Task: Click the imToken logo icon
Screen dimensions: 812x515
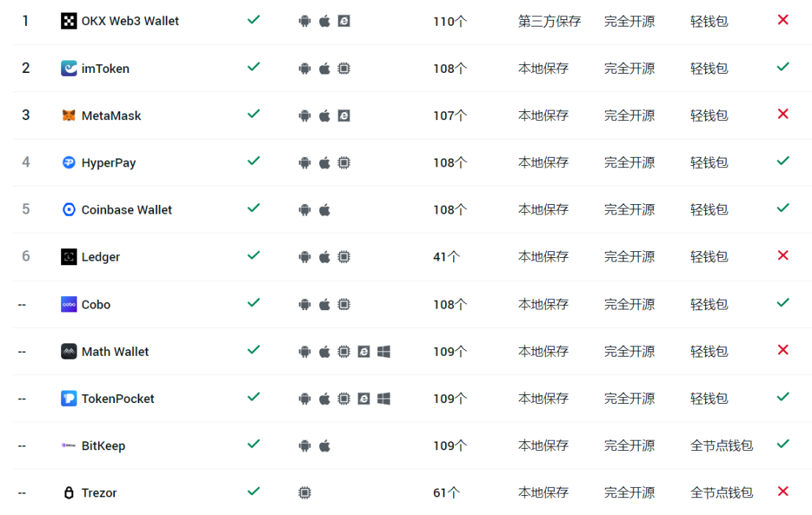Action: click(69, 69)
